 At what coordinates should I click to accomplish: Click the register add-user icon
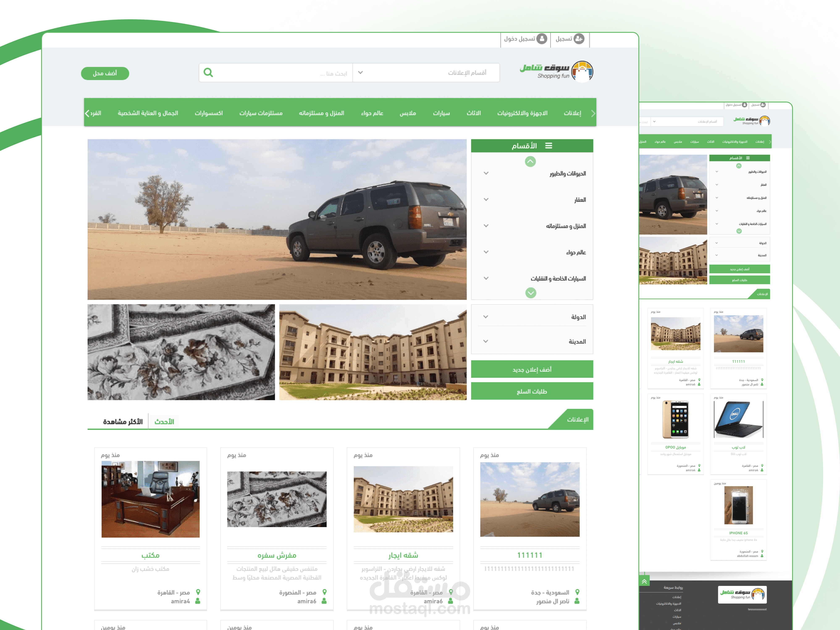579,39
